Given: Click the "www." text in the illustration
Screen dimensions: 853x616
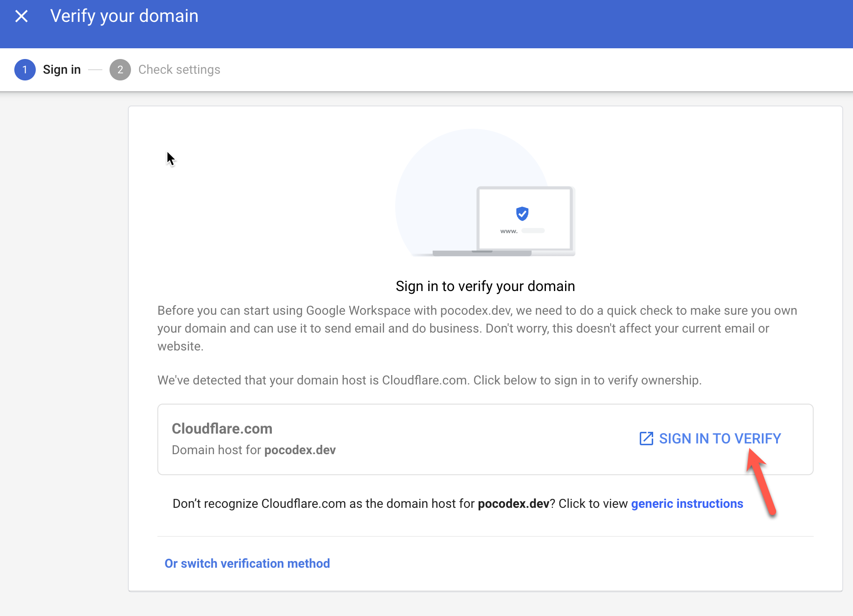Looking at the screenshot, I should click(509, 231).
